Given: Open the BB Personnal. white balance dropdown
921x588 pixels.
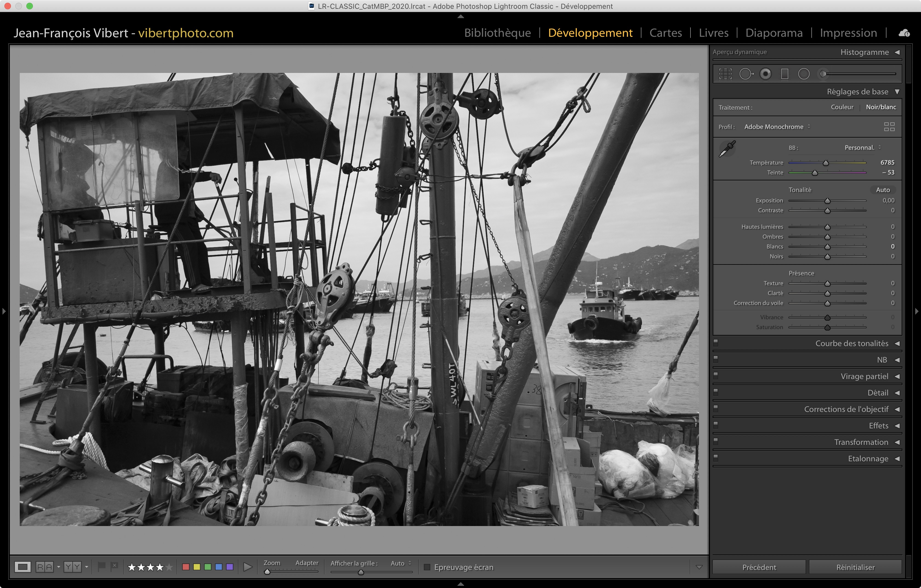Looking at the screenshot, I should (862, 148).
